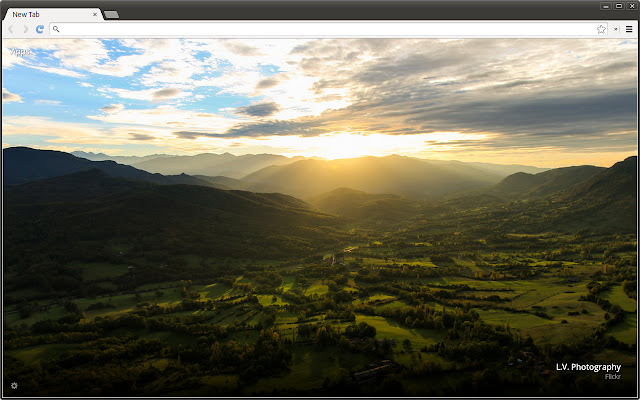This screenshot has width=640, height=400.
Task: Maximize the browser window
Action: pyautogui.click(x=619, y=6)
